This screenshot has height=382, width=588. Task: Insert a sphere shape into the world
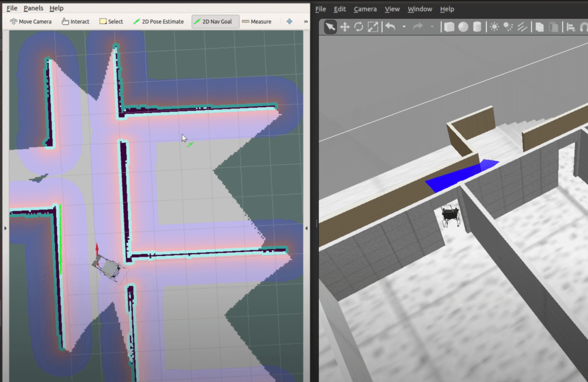tap(463, 27)
